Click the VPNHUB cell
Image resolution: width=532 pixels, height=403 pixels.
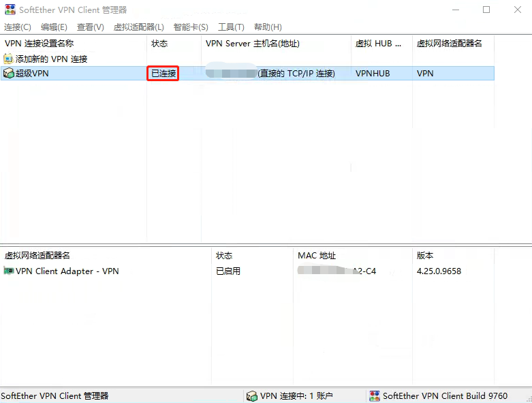[373, 74]
